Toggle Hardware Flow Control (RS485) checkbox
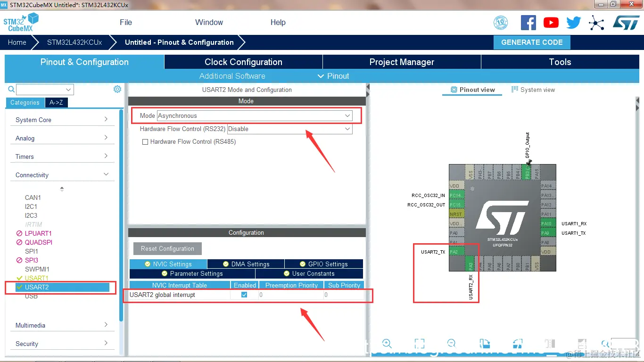The height and width of the screenshot is (362, 644). [145, 141]
